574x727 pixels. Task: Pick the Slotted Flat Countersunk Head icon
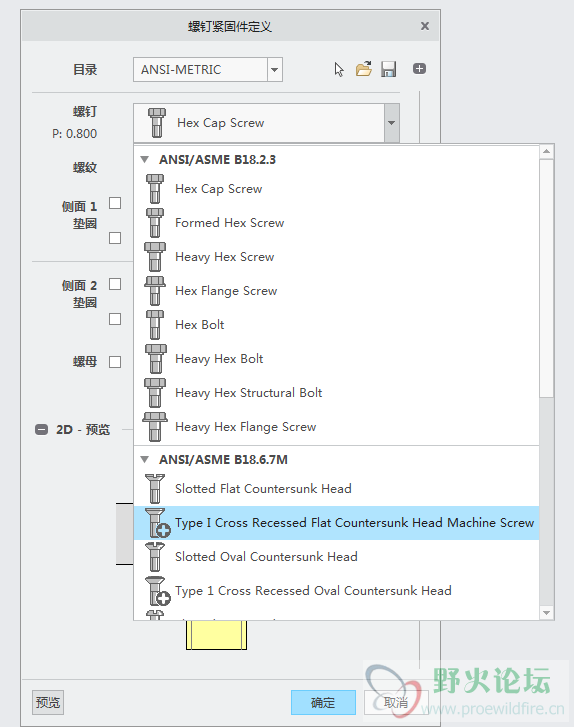click(155, 489)
